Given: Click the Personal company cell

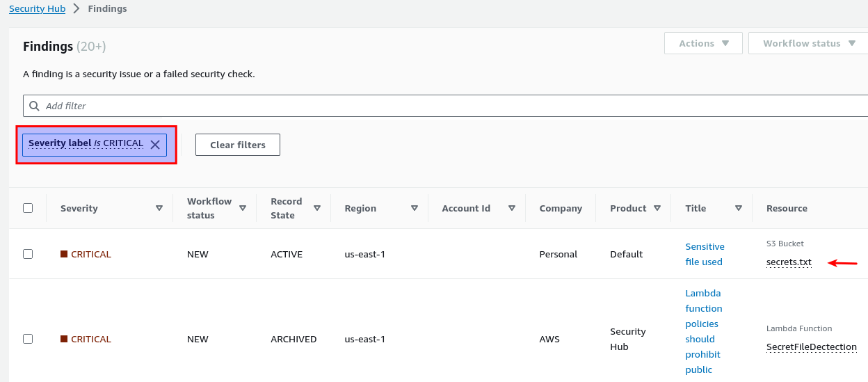Looking at the screenshot, I should [558, 254].
